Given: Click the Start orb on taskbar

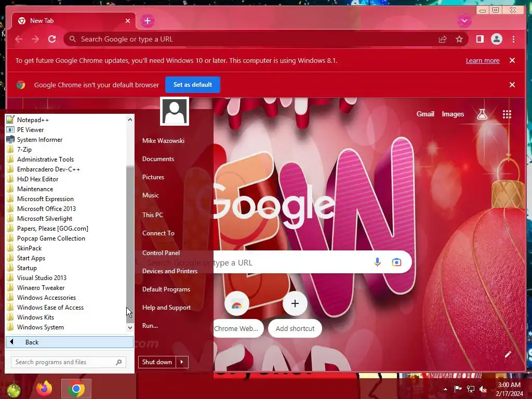Looking at the screenshot, I should pyautogui.click(x=14, y=390).
